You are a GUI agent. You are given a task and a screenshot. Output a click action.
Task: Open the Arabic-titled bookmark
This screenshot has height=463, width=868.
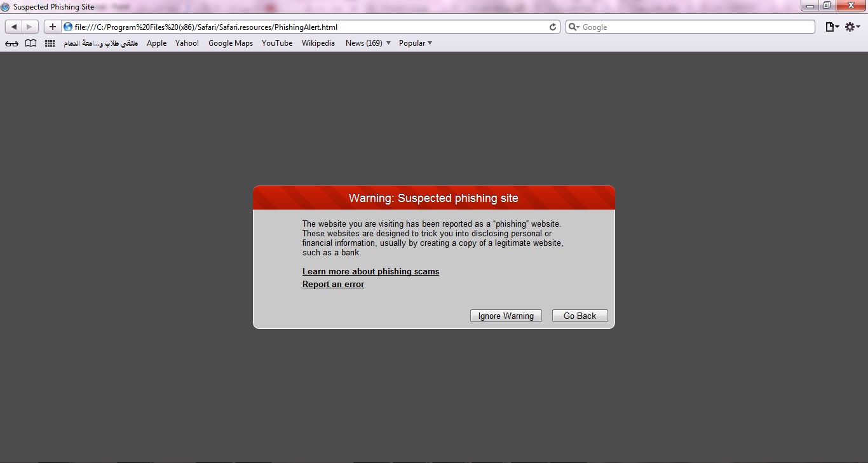101,43
